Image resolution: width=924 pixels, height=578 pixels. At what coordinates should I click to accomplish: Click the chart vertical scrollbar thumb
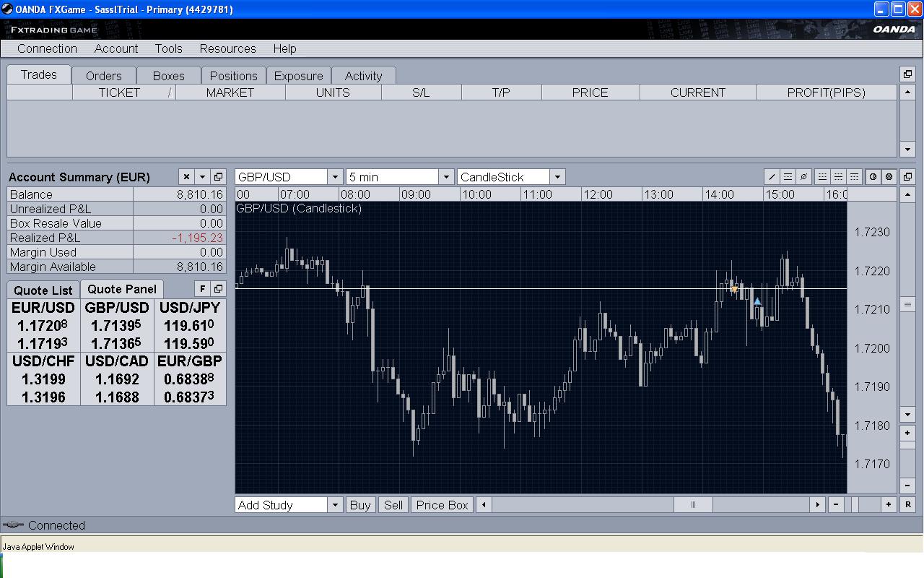(908, 305)
